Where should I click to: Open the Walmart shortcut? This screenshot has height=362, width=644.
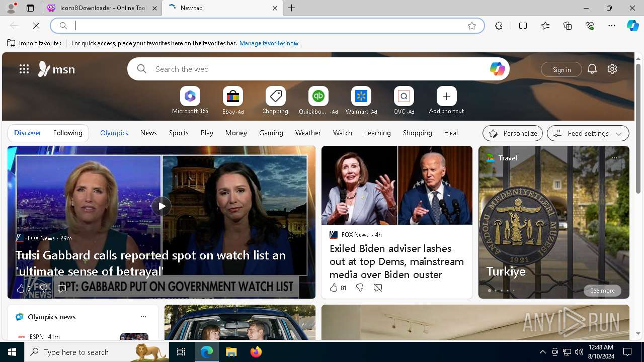[x=361, y=101]
